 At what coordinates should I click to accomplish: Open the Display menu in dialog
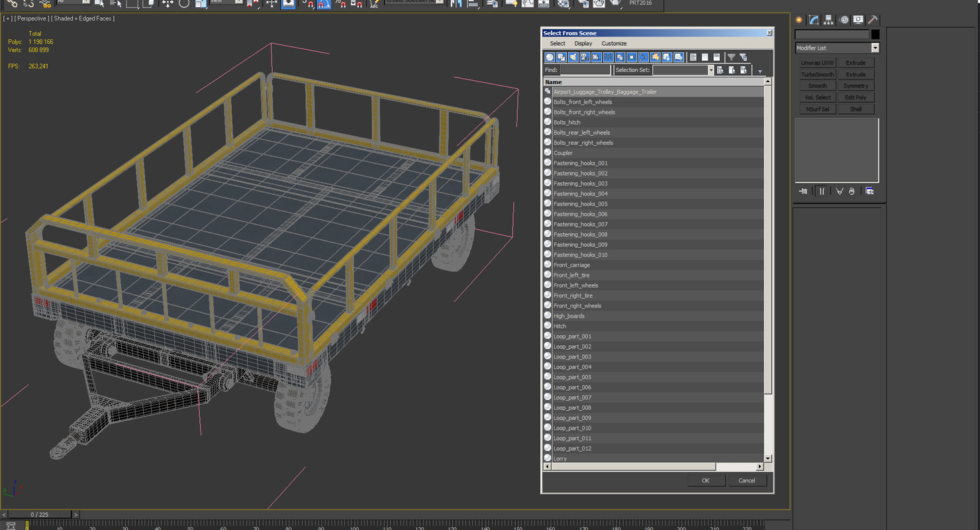coord(583,44)
